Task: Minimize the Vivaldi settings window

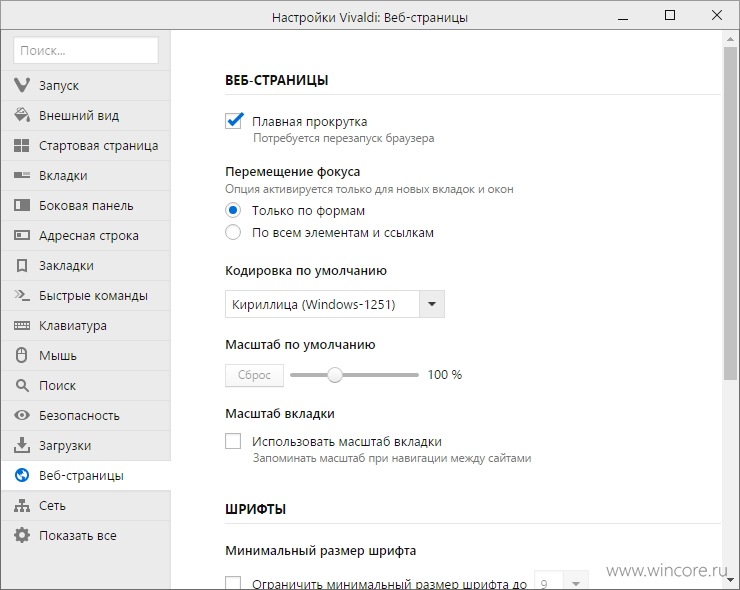Action: (623, 17)
